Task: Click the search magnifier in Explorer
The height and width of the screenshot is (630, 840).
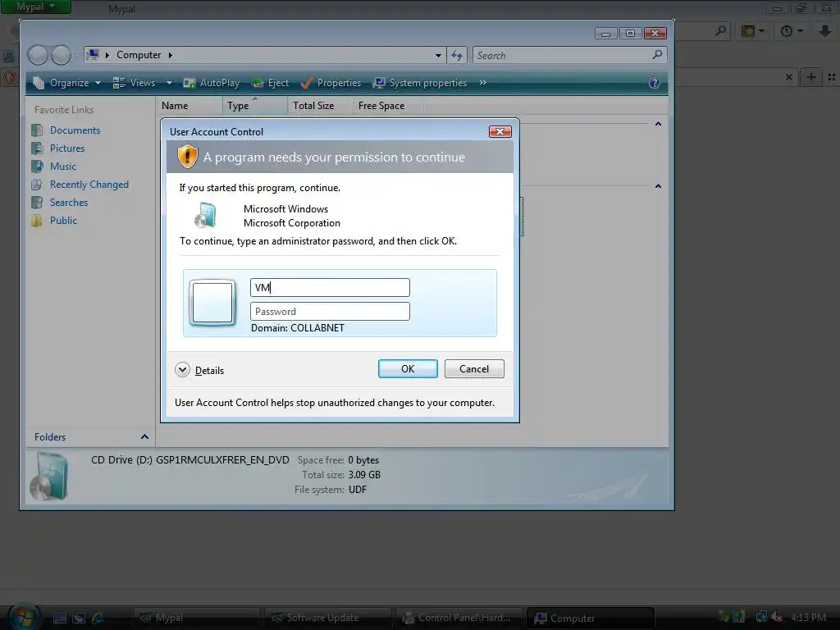Action: pos(657,55)
